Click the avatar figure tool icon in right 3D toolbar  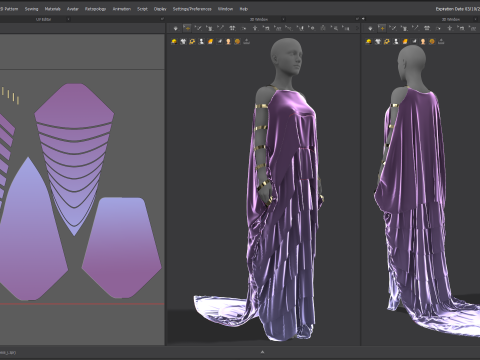[x=450, y=29]
